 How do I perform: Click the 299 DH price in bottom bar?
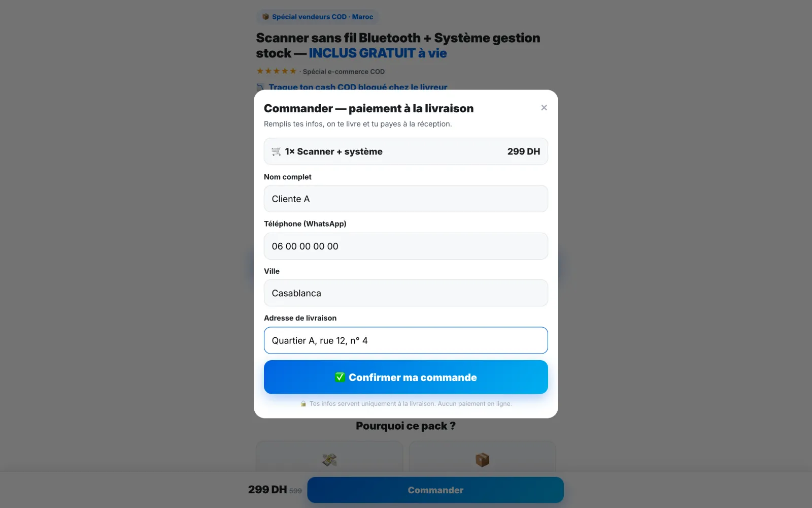267,490
